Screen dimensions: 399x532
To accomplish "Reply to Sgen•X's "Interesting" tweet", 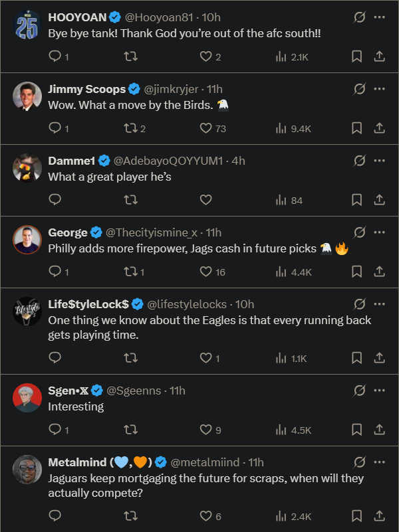I will tap(55, 430).
